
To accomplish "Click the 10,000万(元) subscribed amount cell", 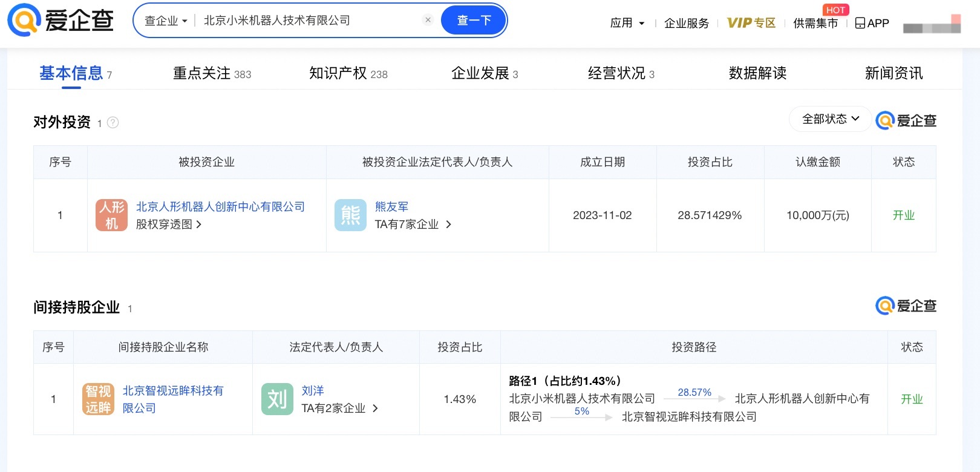I will pyautogui.click(x=818, y=215).
